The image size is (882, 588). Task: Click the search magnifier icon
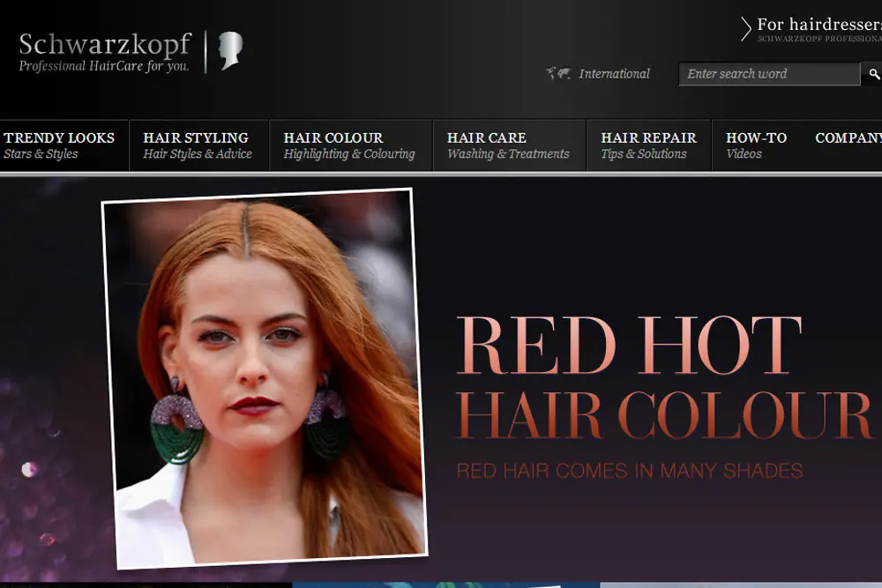click(x=874, y=74)
